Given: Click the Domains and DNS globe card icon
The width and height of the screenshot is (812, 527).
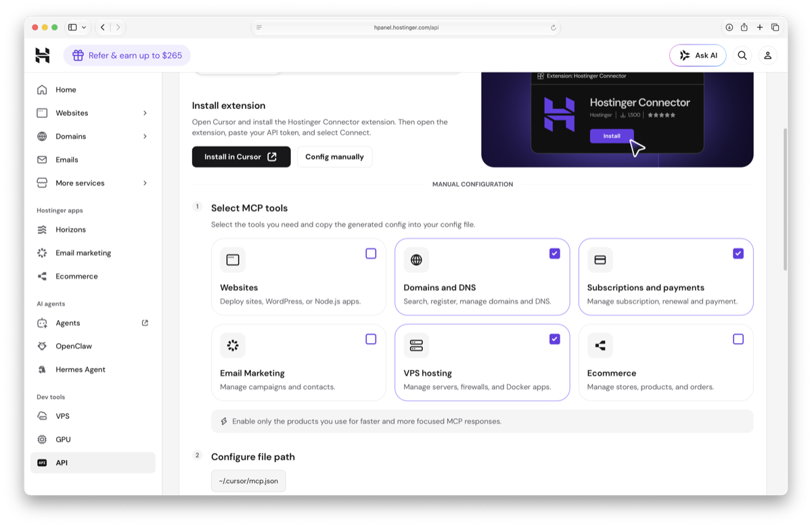Looking at the screenshot, I should pyautogui.click(x=416, y=260).
